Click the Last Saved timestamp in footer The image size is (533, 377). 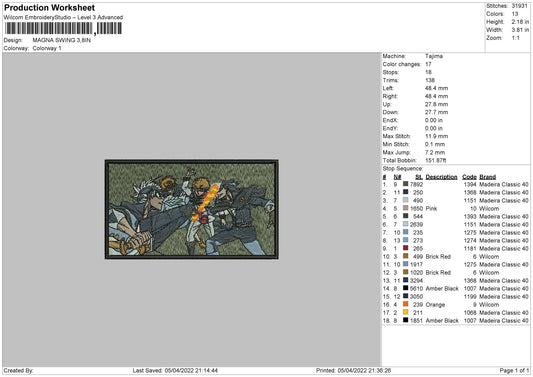pos(175,370)
